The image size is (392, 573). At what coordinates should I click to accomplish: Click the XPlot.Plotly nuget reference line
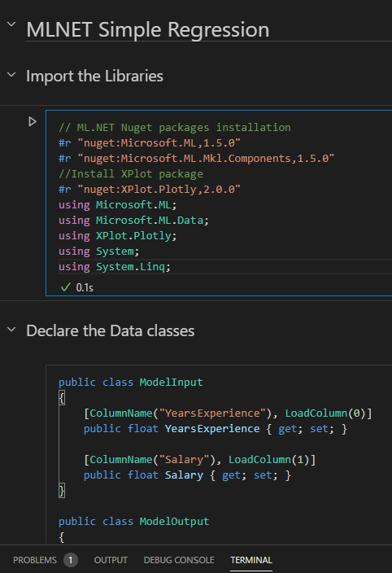coord(150,190)
